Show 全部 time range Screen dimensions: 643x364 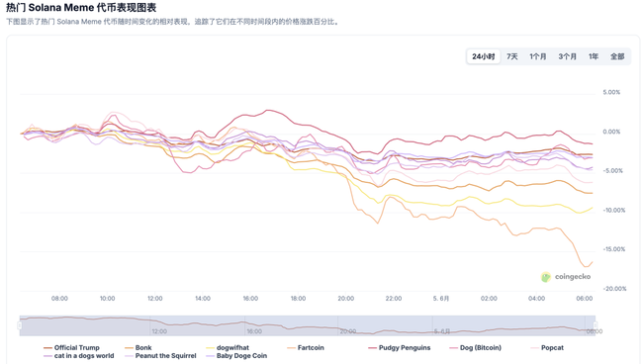pyautogui.click(x=617, y=56)
